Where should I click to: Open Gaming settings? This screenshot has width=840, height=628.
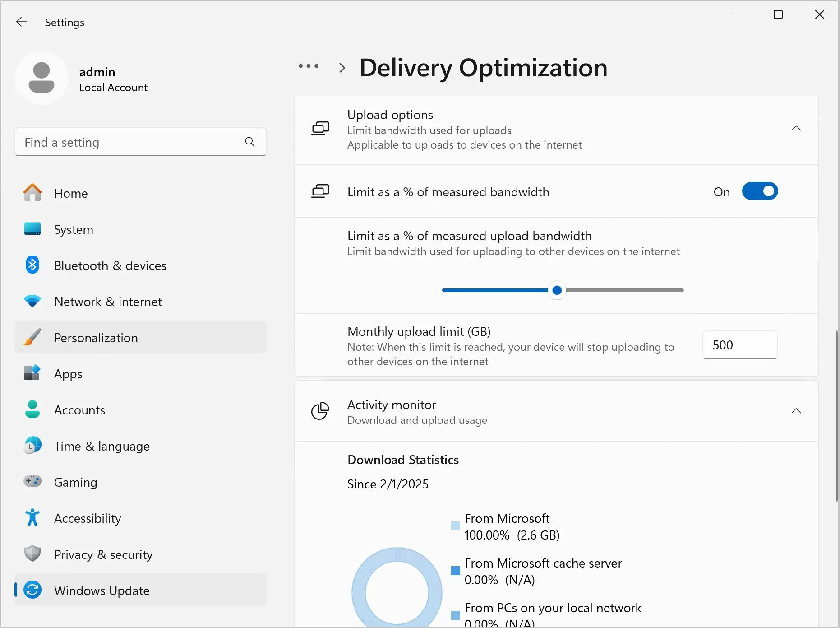pos(141,482)
